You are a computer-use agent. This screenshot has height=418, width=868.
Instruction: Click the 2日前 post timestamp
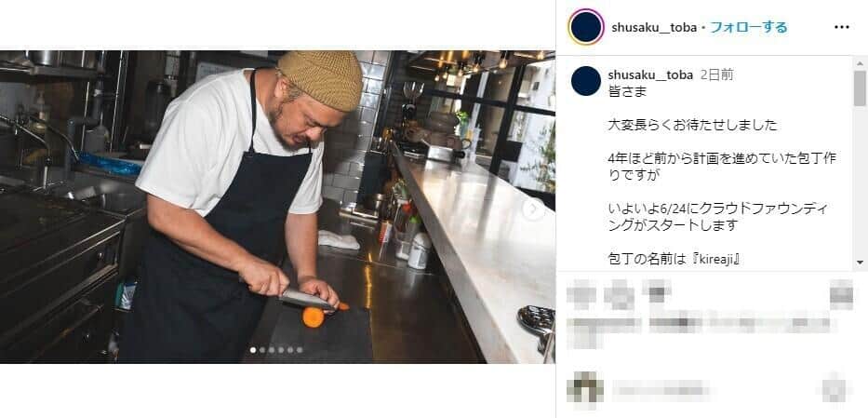pos(717,74)
